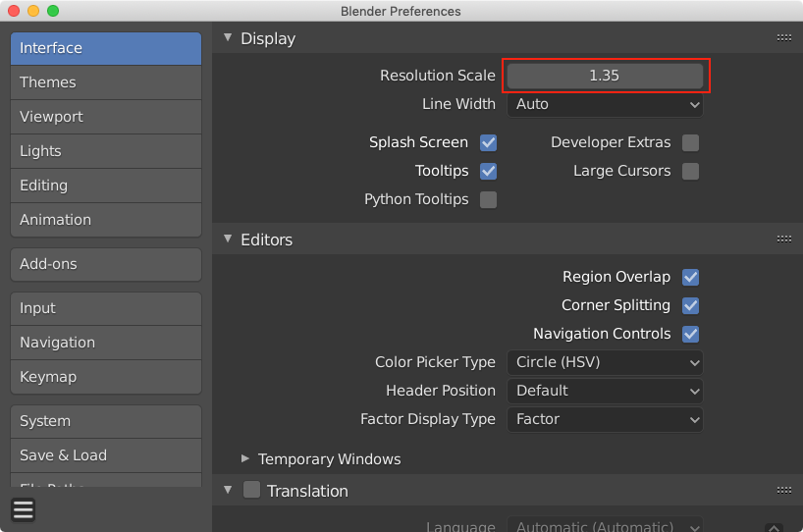Switch to the Themes tab
Screen dimensions: 803x532
tap(106, 82)
